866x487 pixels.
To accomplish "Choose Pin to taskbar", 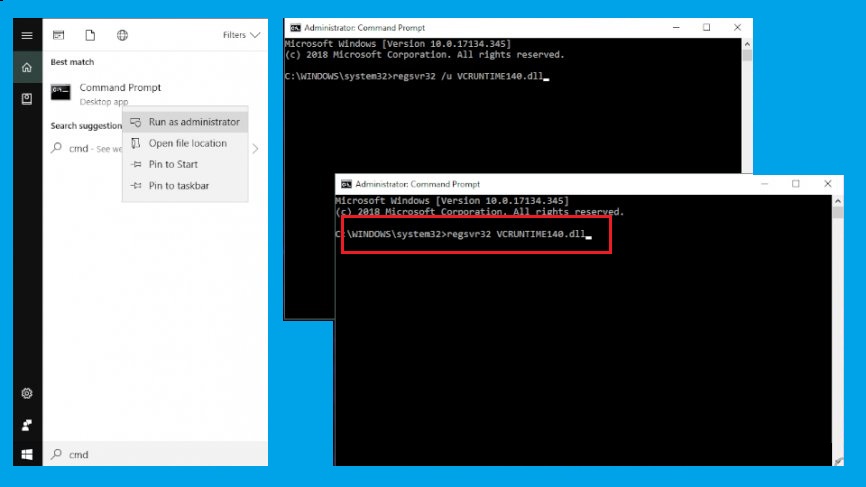I will click(186, 186).
